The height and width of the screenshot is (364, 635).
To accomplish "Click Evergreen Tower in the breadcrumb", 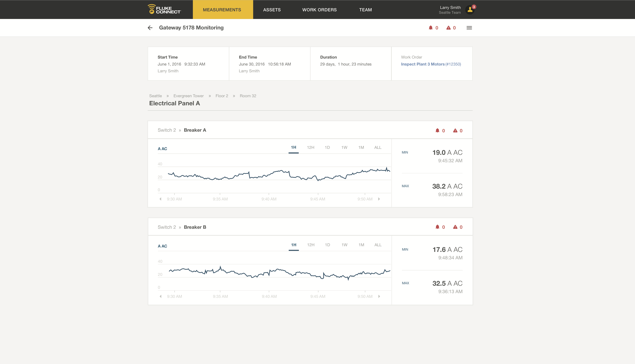I will pyautogui.click(x=189, y=96).
